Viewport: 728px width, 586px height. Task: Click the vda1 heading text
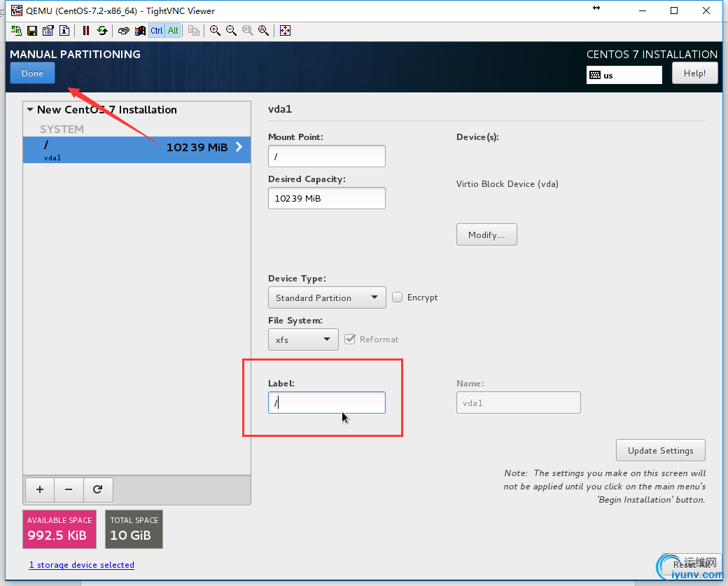[x=280, y=109]
